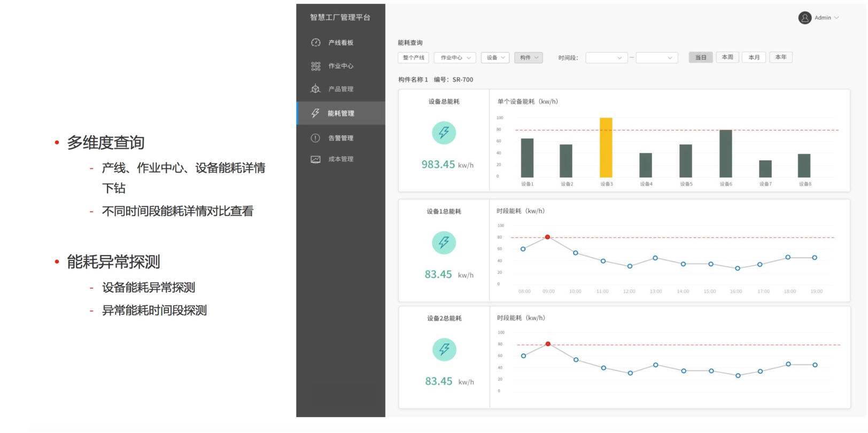Open 告警管理 section
Screen dimensions: 868x433
click(340, 138)
